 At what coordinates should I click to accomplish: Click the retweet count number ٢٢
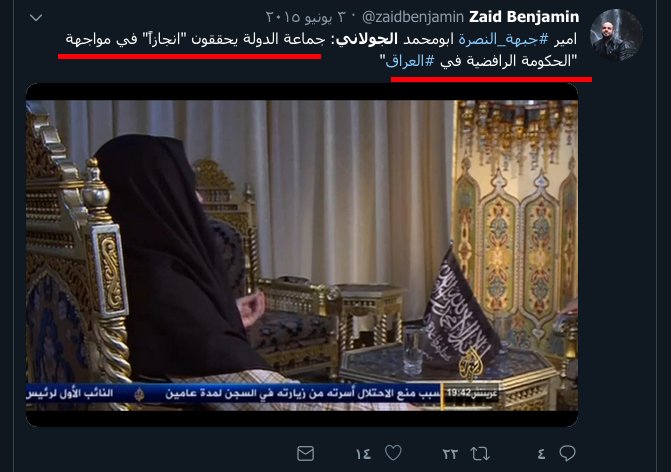[450, 454]
